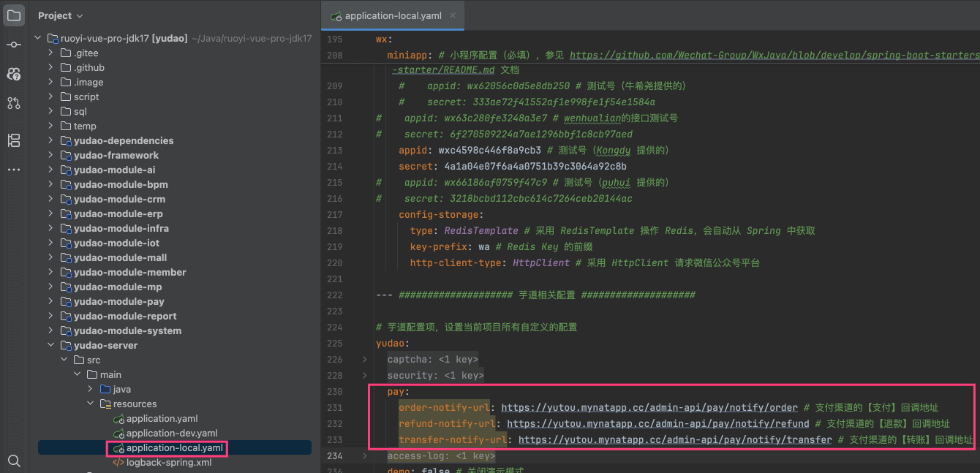Unfold the access-log key block
The width and height of the screenshot is (980, 473).
365,456
